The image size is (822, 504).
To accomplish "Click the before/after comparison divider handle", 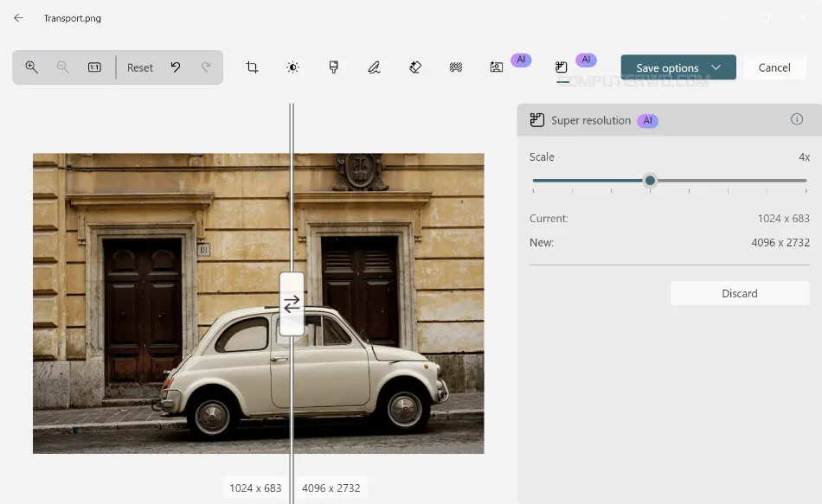I will (292, 303).
